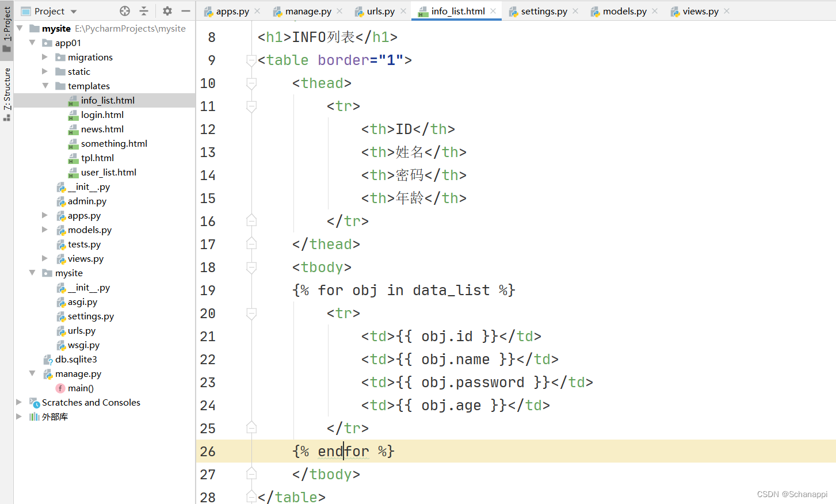Hide the Project panel with minus icon
The height and width of the screenshot is (504, 836).
(185, 11)
